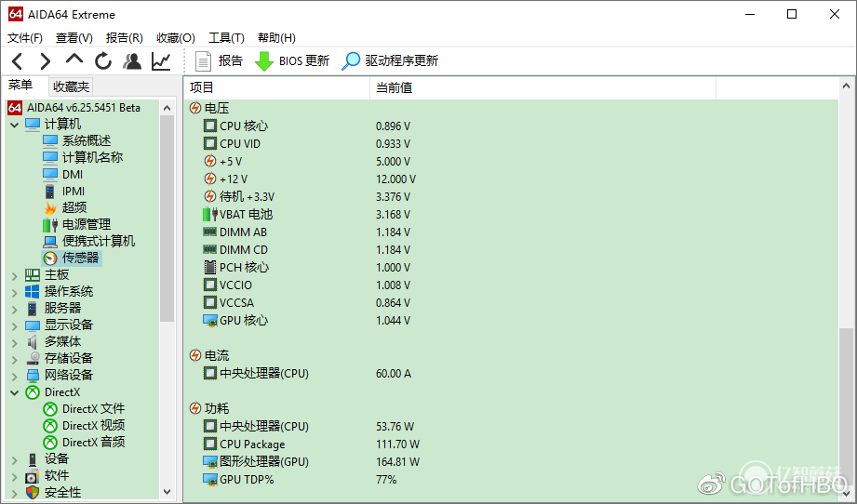Click the 主板 motherboard icon
The image size is (857, 504).
point(33,274)
